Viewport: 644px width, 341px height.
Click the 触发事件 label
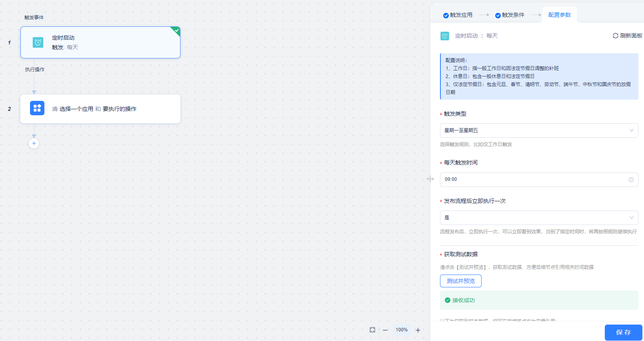[34, 18]
